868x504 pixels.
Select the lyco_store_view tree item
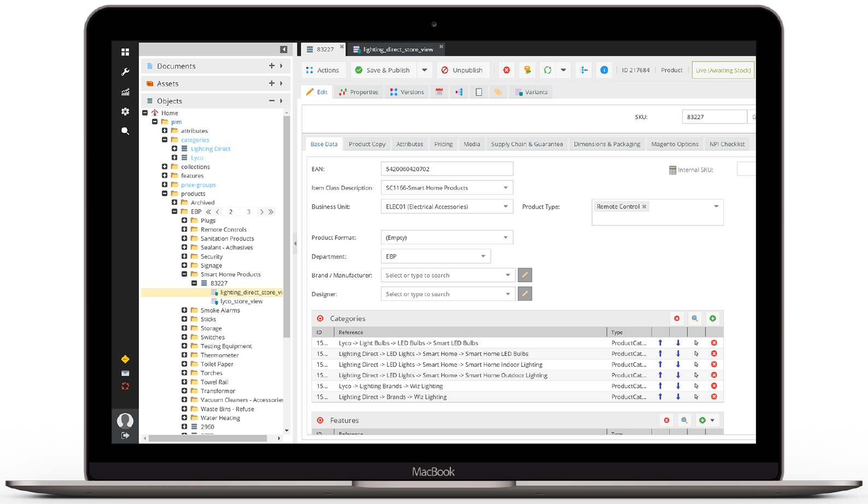[x=241, y=301]
